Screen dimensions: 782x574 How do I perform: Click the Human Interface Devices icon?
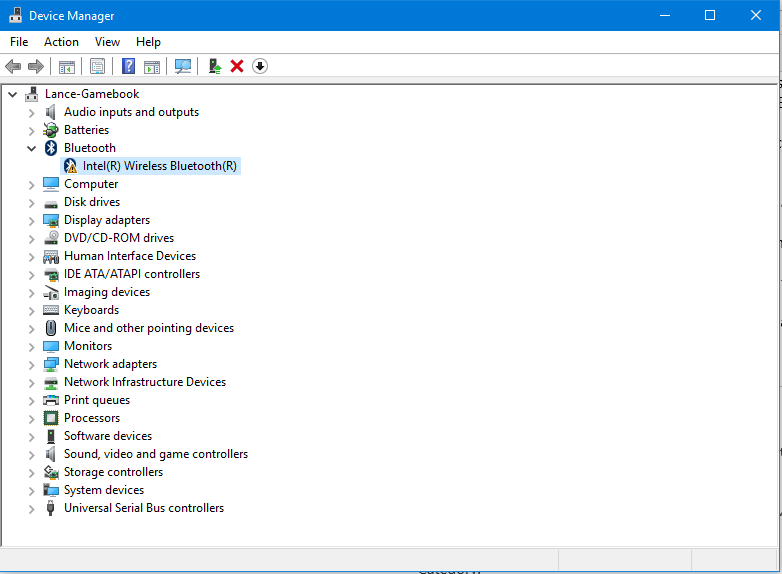coord(51,256)
